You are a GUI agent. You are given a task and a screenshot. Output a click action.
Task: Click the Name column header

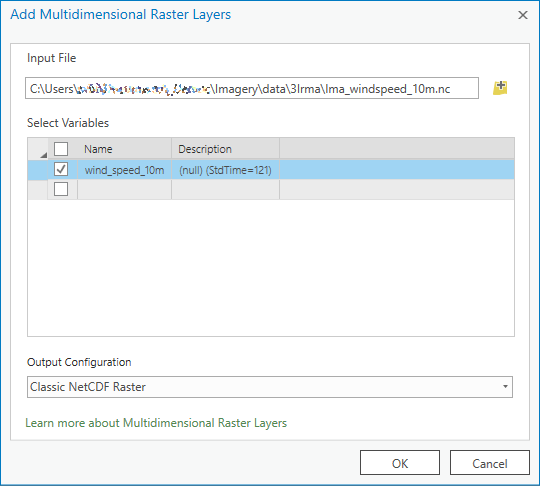pyautogui.click(x=124, y=149)
